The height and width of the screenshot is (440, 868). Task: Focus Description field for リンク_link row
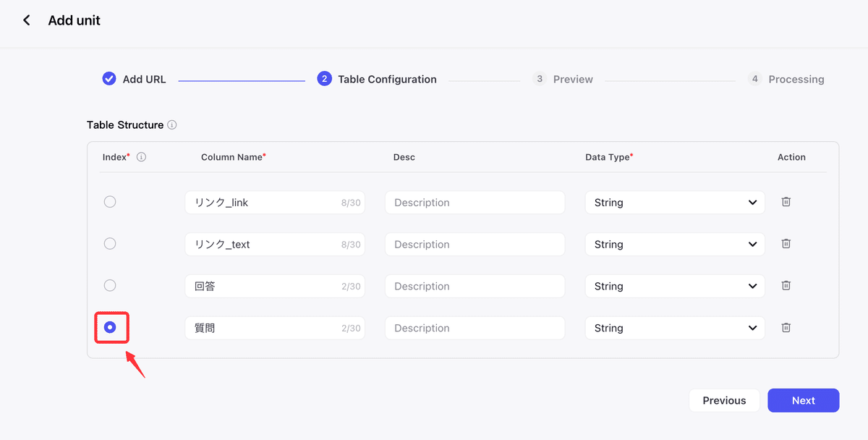pyautogui.click(x=475, y=203)
